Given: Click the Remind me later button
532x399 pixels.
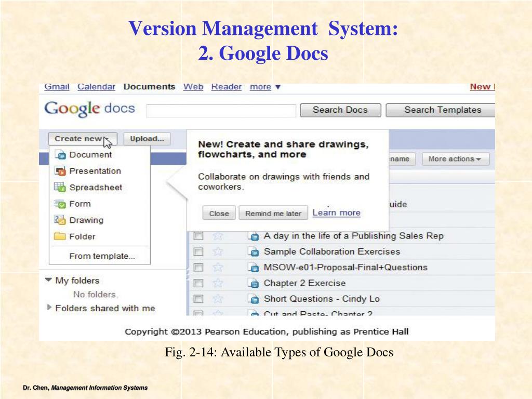Looking at the screenshot, I should pyautogui.click(x=273, y=214).
